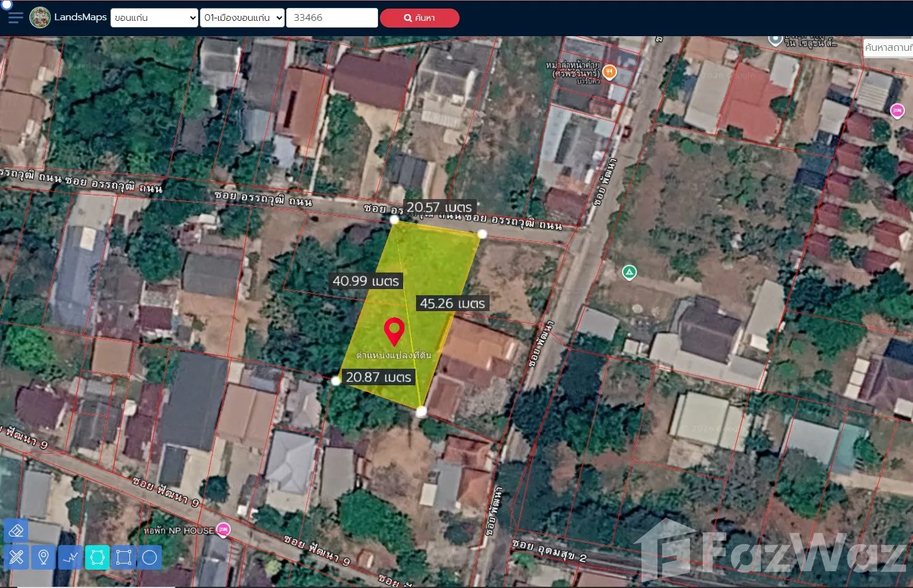This screenshot has width=913, height=588.
Task: Click the 20.87 เมตร measurement label
Action: tap(378, 377)
